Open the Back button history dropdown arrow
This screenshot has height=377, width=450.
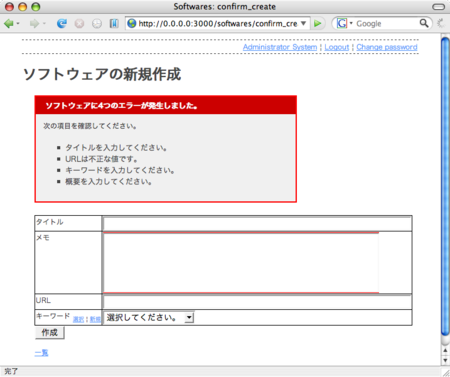18,24
